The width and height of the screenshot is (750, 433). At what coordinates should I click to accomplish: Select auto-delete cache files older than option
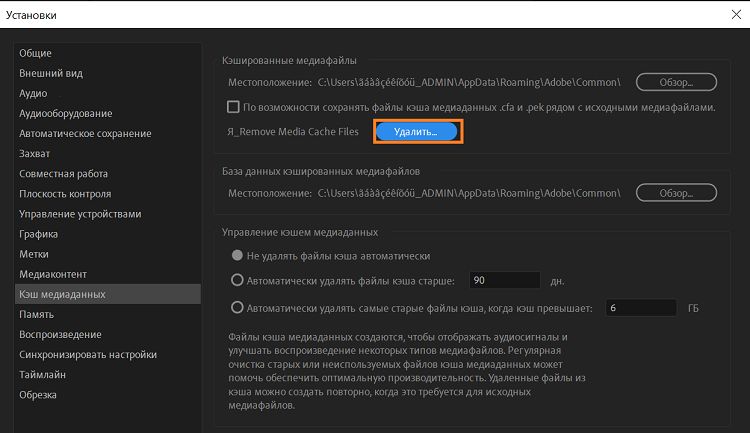[x=237, y=280]
